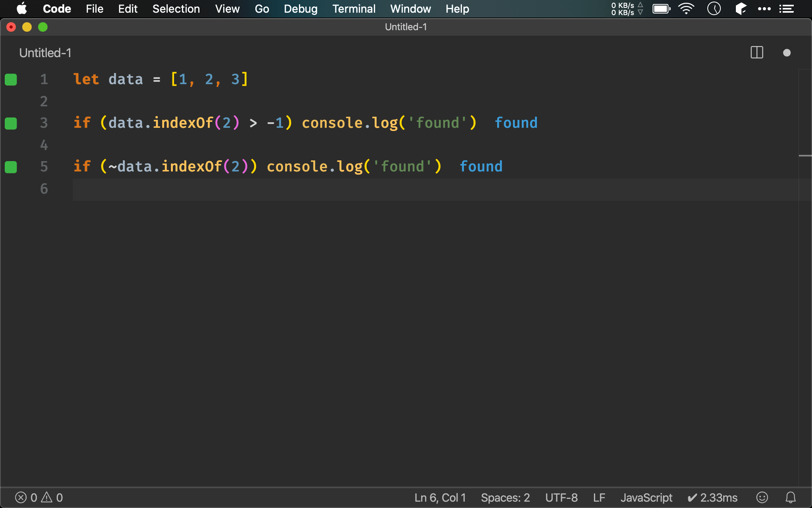Click the LF line ending button

pyautogui.click(x=599, y=497)
